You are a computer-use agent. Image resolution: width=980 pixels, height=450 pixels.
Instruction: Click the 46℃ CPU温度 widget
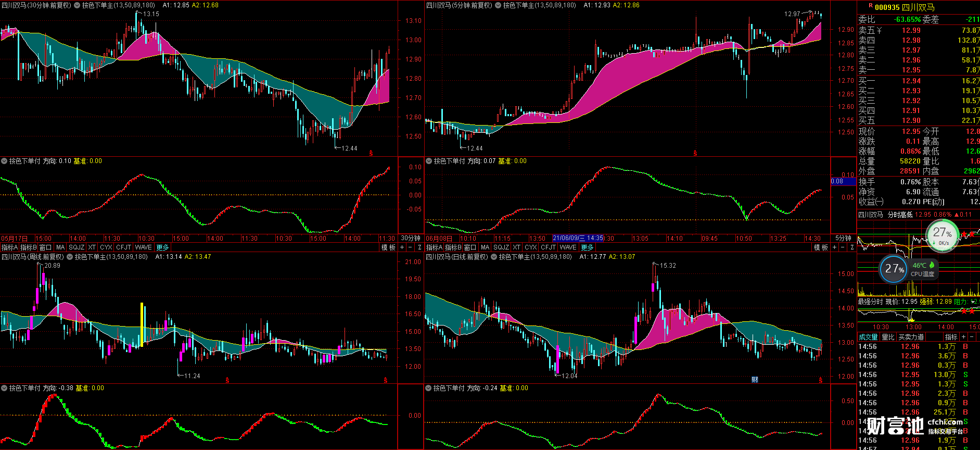pyautogui.click(x=923, y=269)
